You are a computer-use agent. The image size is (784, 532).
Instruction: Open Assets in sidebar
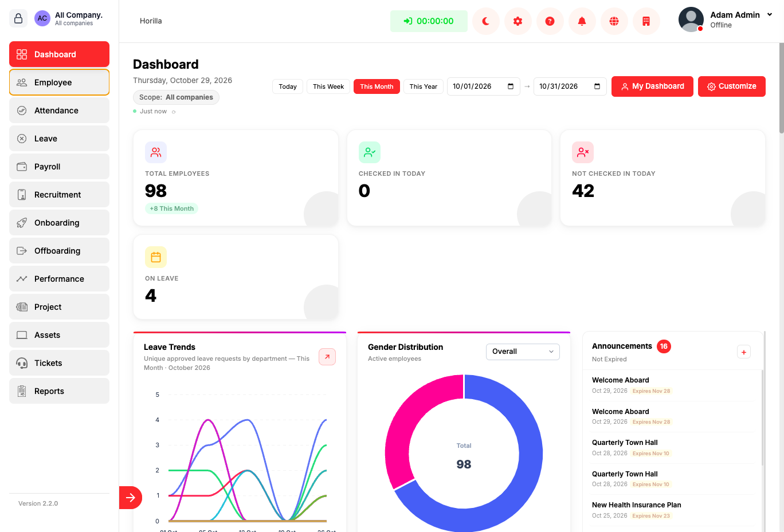coord(59,335)
